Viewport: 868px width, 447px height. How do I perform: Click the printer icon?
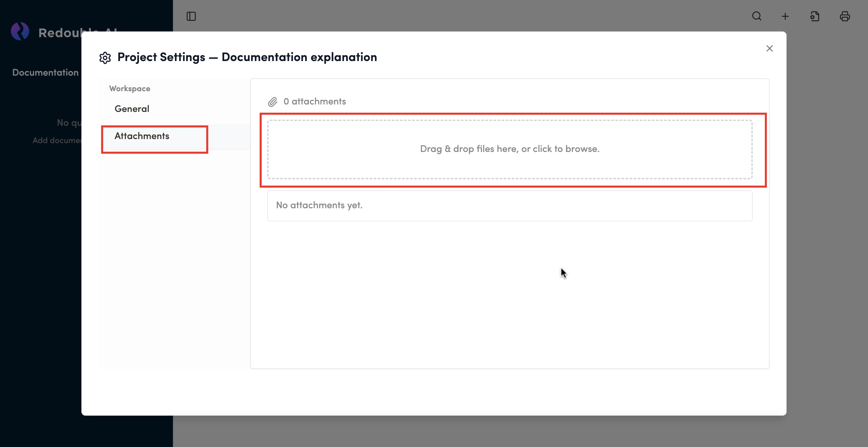[845, 16]
